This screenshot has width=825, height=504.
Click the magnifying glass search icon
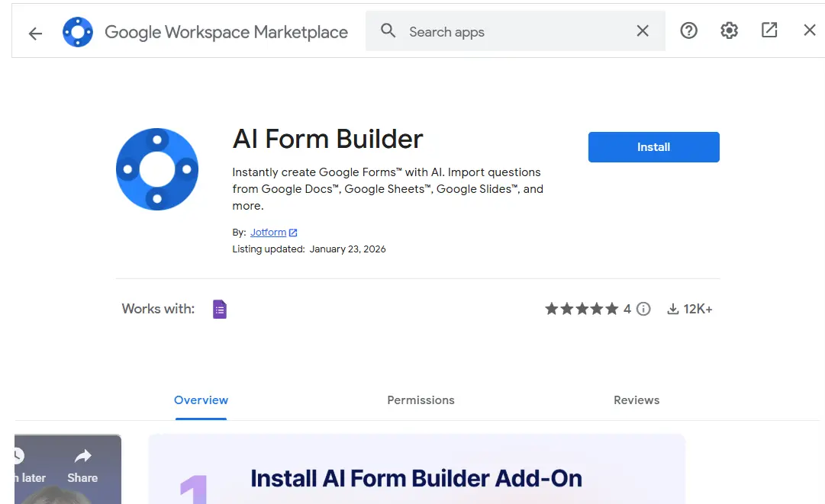tap(388, 31)
